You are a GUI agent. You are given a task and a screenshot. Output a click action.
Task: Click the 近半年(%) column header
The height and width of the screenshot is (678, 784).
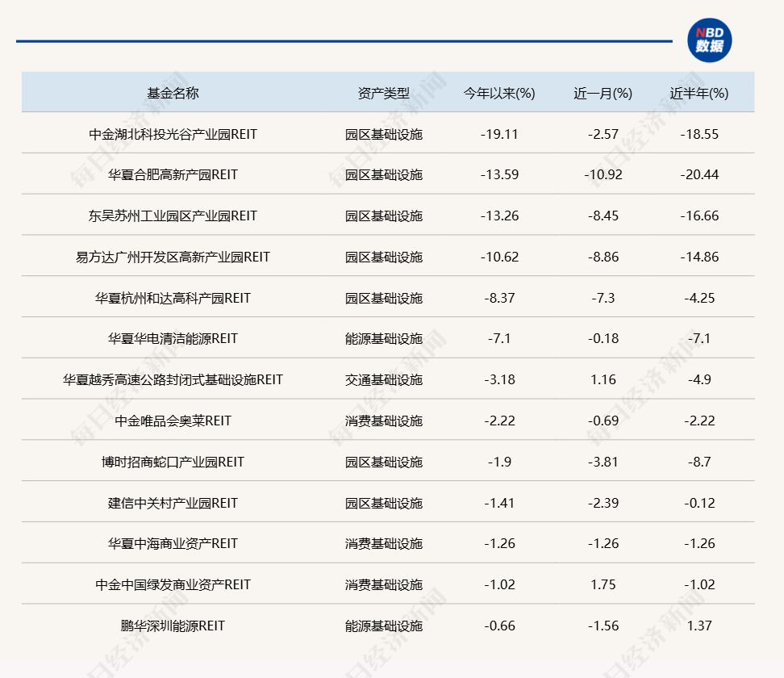tap(699, 93)
